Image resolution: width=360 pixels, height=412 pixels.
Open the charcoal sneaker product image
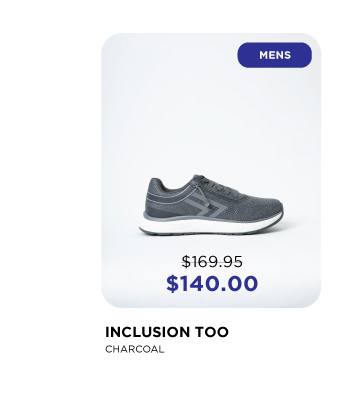pos(211,205)
